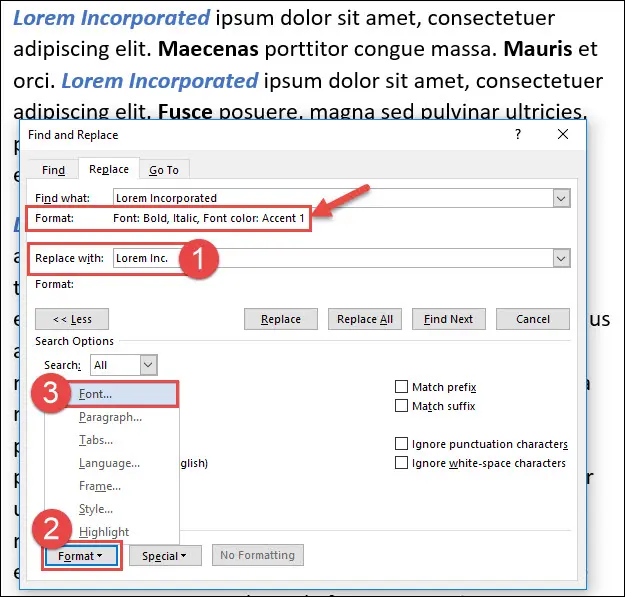
Task: Click the help question mark icon
Action: 518,134
